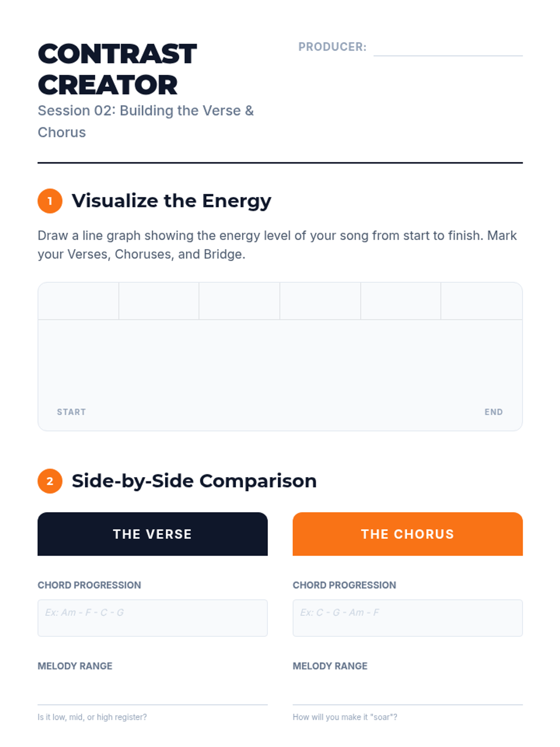Click the second section cell in energy graph

click(x=159, y=301)
